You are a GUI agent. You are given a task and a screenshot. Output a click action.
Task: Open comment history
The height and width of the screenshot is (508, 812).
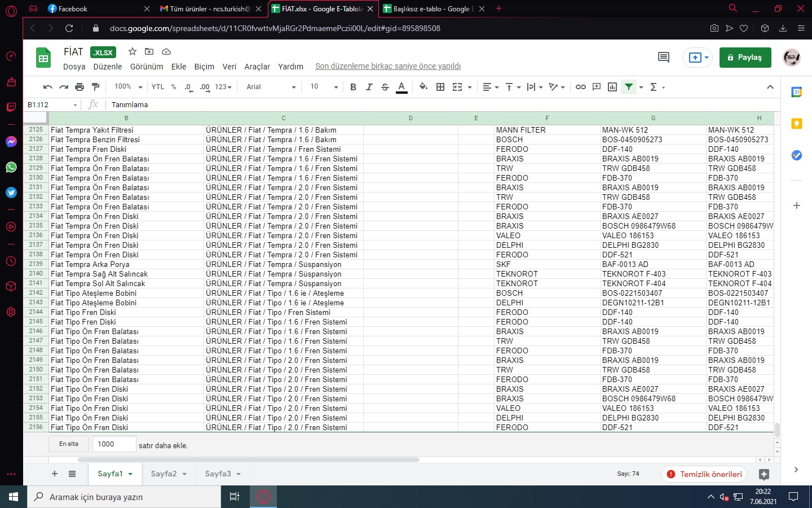click(x=664, y=57)
